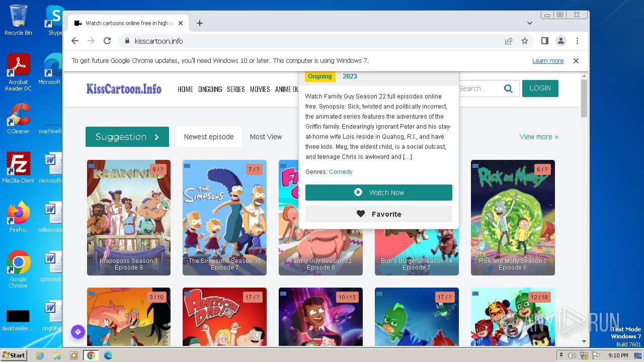This screenshot has height=362, width=644.
Task: Click the Comedy genre link
Action: (341, 172)
